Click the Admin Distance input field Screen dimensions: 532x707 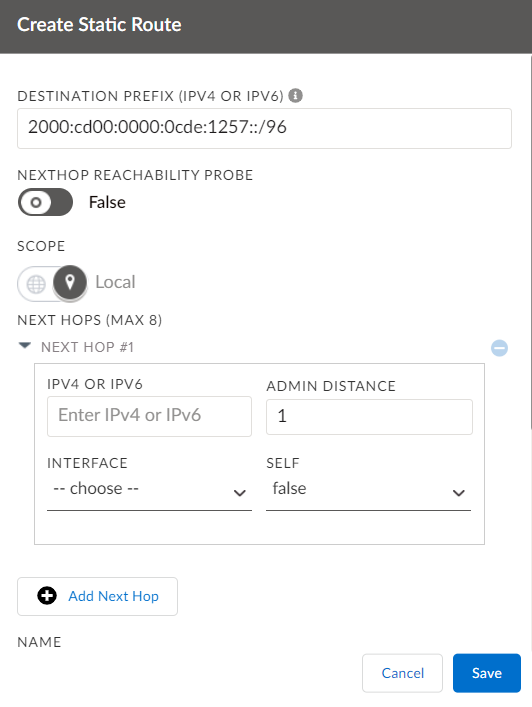[x=369, y=417]
